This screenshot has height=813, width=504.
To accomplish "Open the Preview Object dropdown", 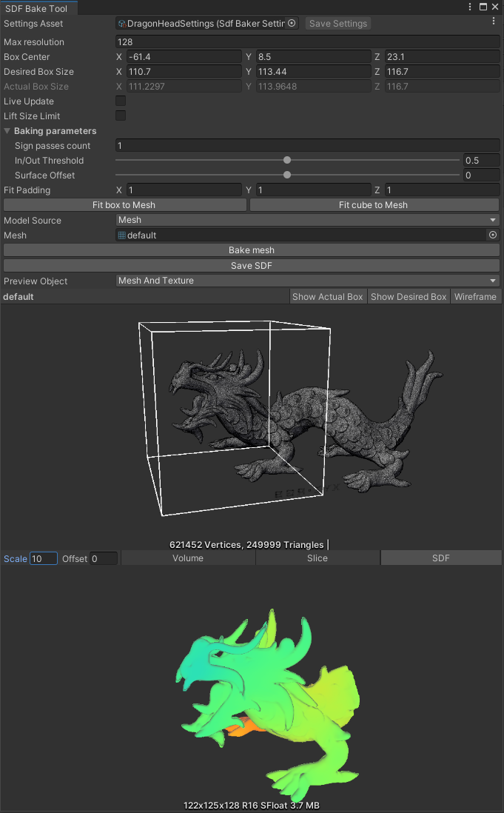I will coord(308,281).
